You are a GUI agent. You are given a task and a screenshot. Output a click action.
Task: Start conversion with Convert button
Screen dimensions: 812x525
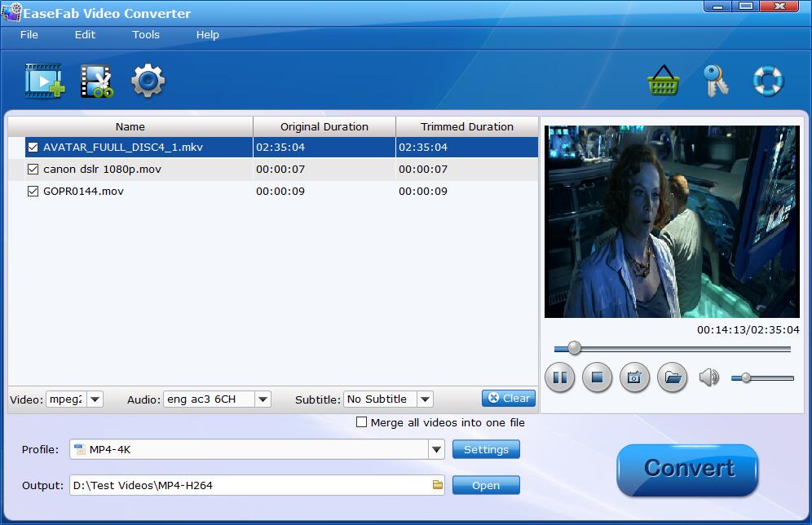click(x=688, y=469)
